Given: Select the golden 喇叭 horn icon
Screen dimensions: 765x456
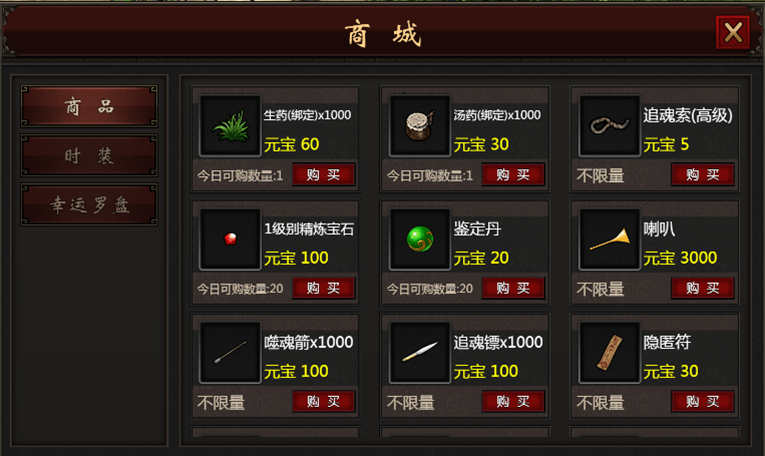Looking at the screenshot, I should (609, 239).
